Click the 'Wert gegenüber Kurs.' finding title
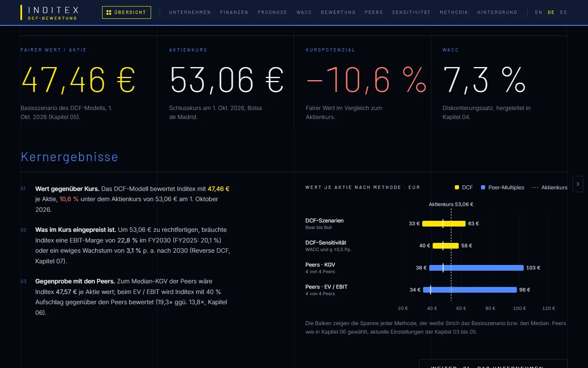Screen dimensions: 588x368 (67, 189)
